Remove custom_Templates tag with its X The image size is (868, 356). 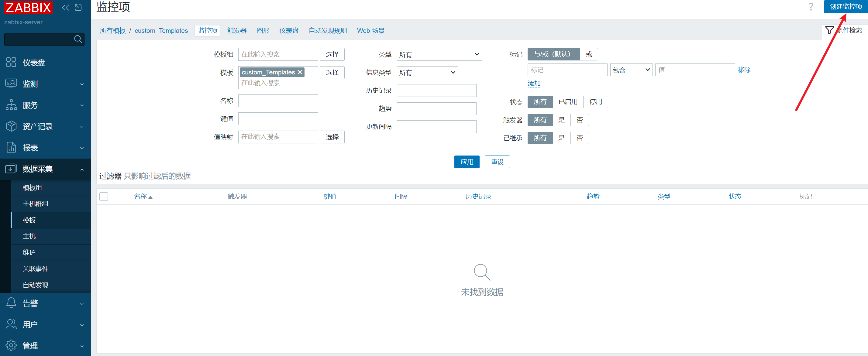[300, 72]
